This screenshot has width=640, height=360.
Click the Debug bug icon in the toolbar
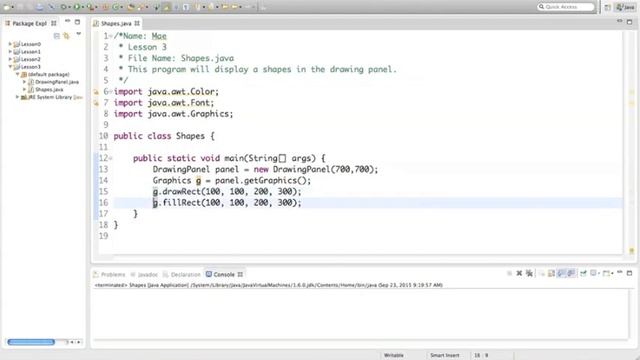tap(64, 7)
